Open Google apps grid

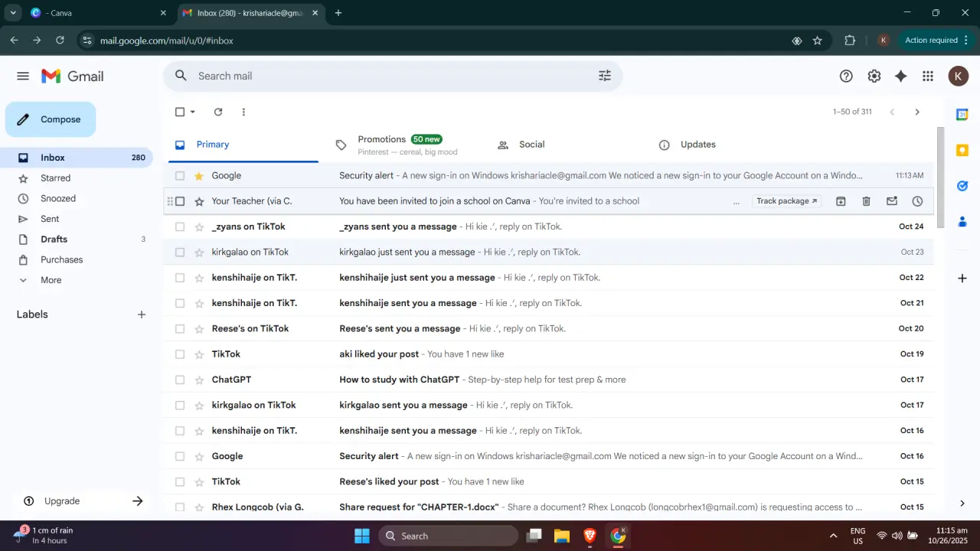point(928,76)
